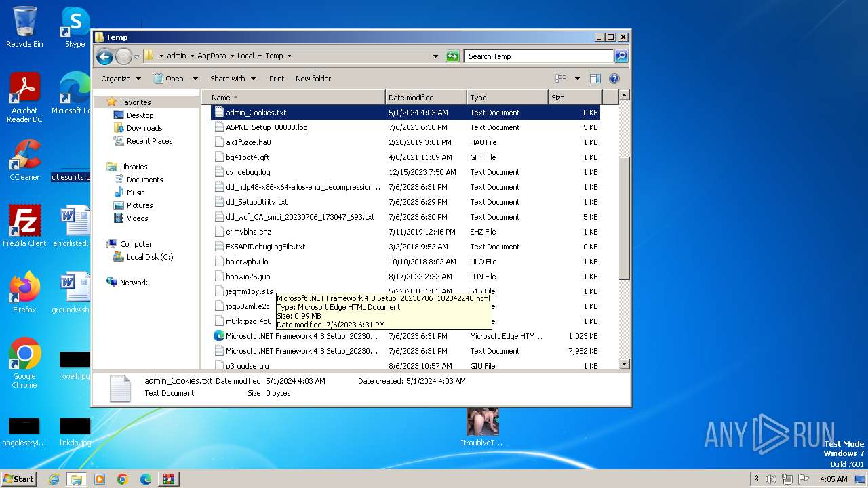The height and width of the screenshot is (488, 868).
Task: Click the Explorer help question mark icon
Action: click(614, 79)
